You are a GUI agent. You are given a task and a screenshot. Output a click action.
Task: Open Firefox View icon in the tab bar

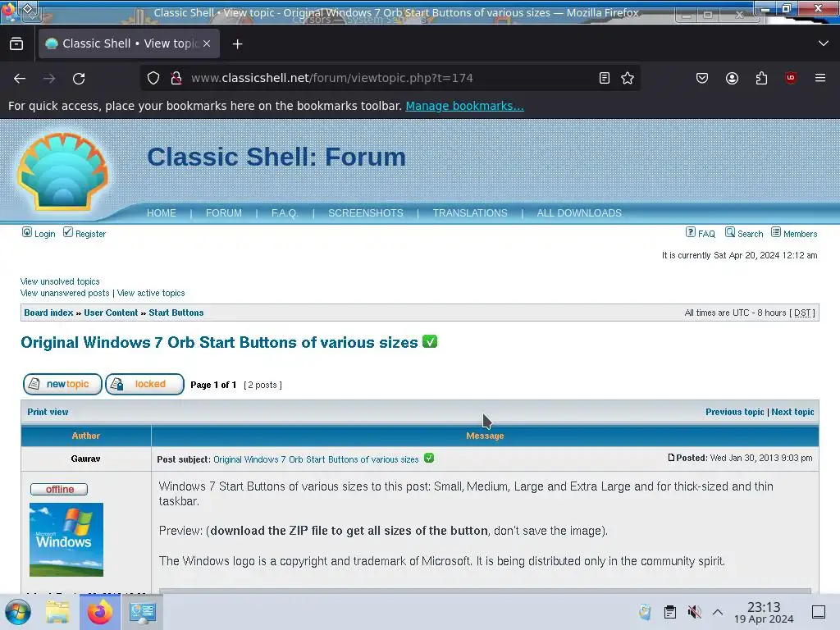tap(16, 43)
